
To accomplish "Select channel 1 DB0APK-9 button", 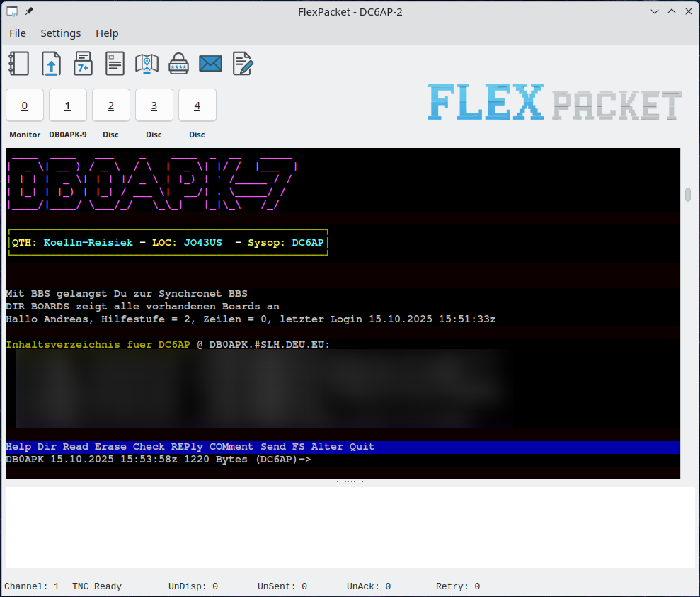I will click(x=68, y=106).
